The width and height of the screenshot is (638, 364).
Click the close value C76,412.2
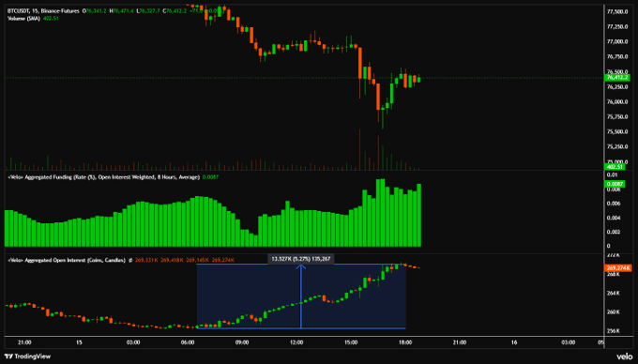(x=175, y=11)
